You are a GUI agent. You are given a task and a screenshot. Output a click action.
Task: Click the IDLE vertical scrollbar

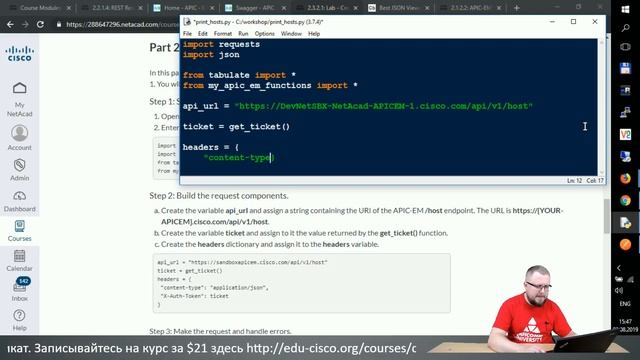tap(601, 107)
